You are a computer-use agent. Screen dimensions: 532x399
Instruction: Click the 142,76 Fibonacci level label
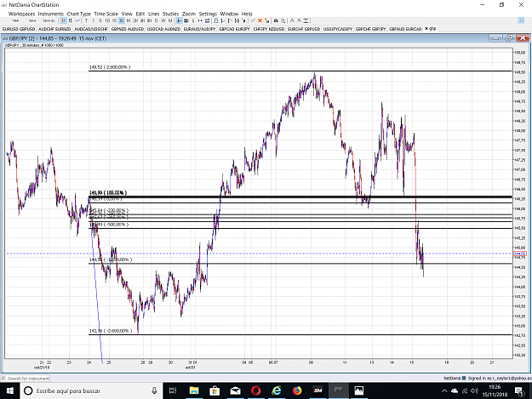tap(111, 331)
